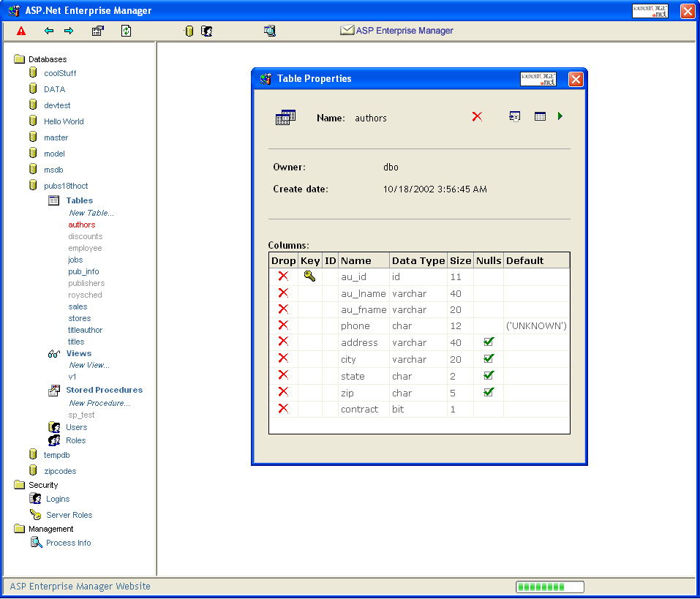This screenshot has width=700, height=599.
Task: Open table grid view icon
Action: tap(541, 116)
